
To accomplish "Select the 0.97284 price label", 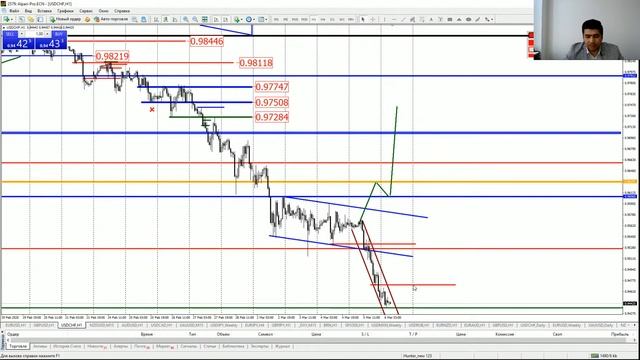I will 271,118.
